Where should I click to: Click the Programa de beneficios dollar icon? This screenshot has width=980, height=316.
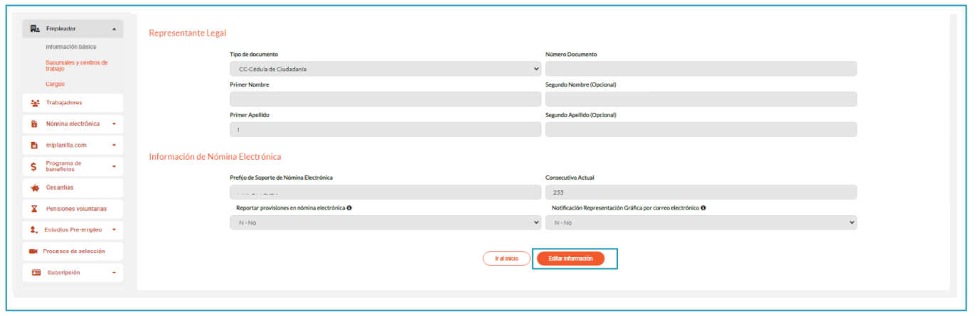tap(34, 167)
